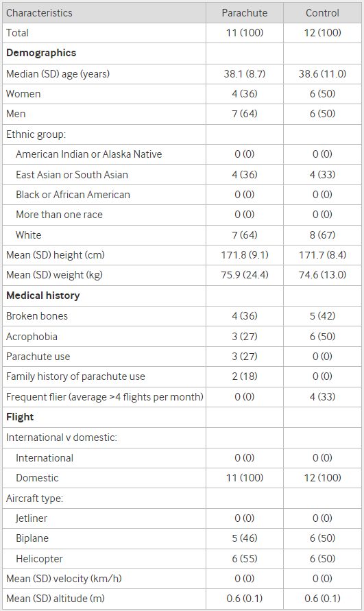
Task: Click Parachute value in Domestic row
Action: click(244, 478)
